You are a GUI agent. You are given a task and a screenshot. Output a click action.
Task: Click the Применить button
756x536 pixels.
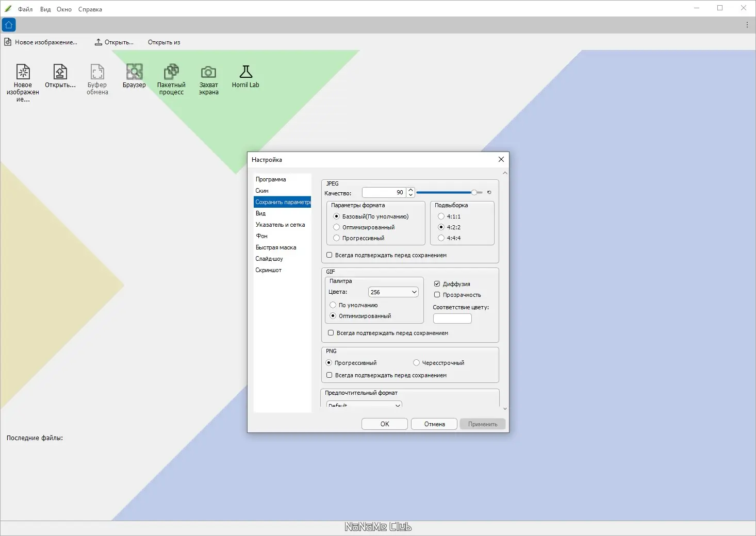pyautogui.click(x=483, y=424)
